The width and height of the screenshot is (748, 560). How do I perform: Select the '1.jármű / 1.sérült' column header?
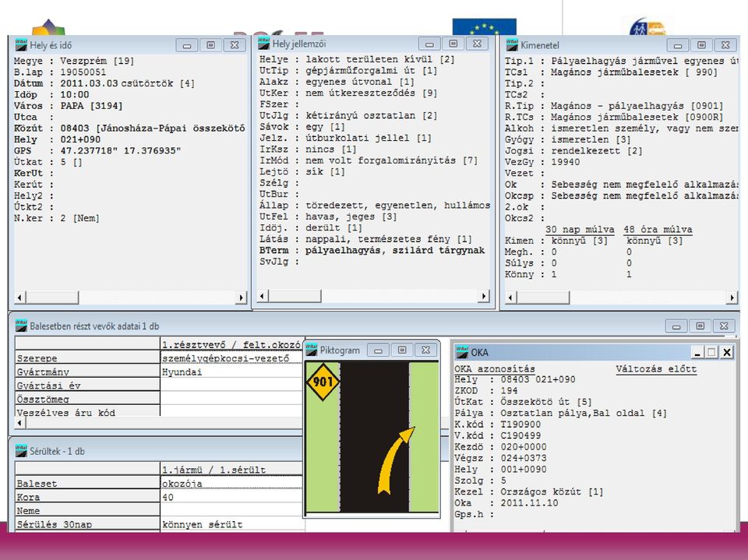point(231,470)
